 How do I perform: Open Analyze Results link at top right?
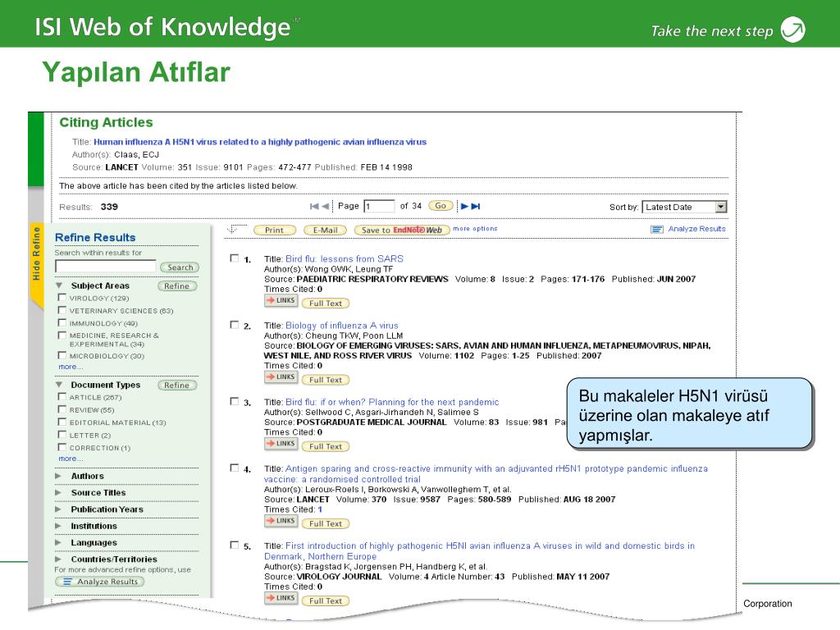point(697,229)
